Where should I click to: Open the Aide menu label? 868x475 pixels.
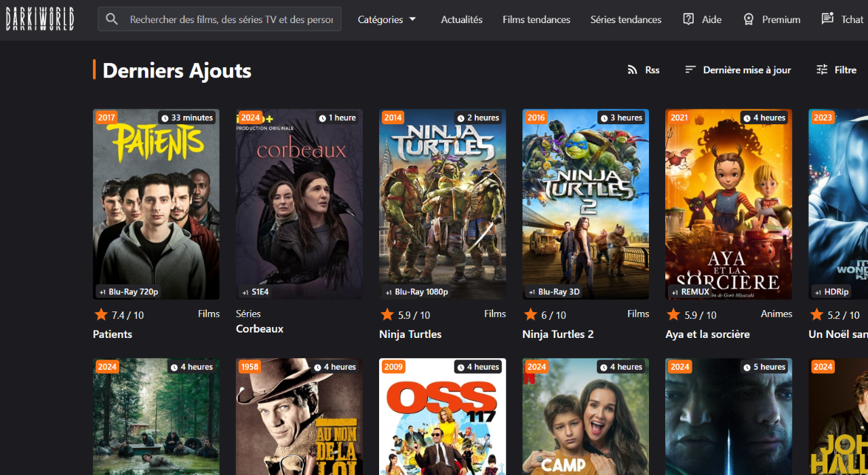click(711, 20)
